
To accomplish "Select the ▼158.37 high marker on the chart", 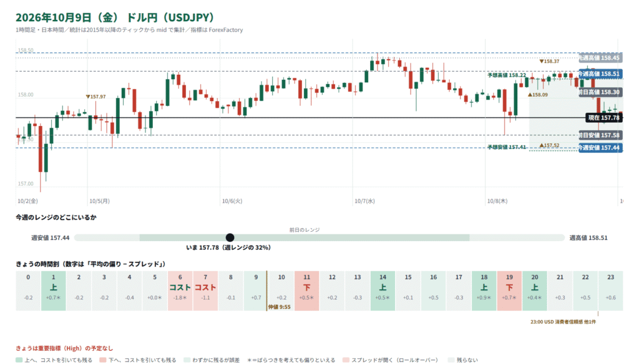I will pos(549,62).
